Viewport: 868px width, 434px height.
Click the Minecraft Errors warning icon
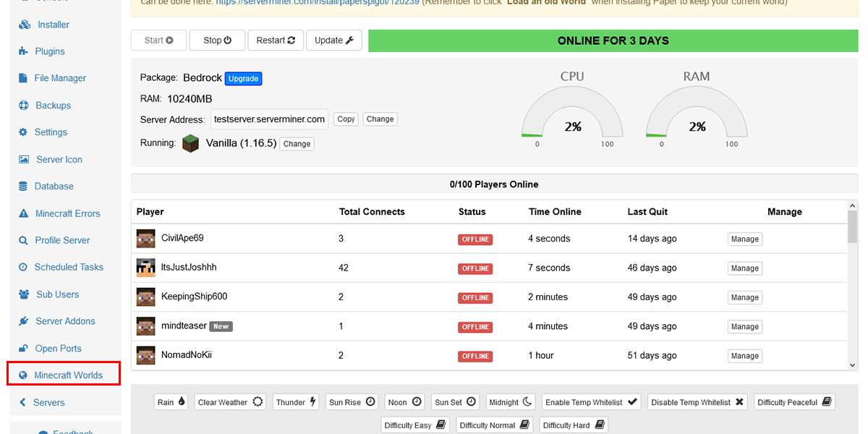(24, 213)
